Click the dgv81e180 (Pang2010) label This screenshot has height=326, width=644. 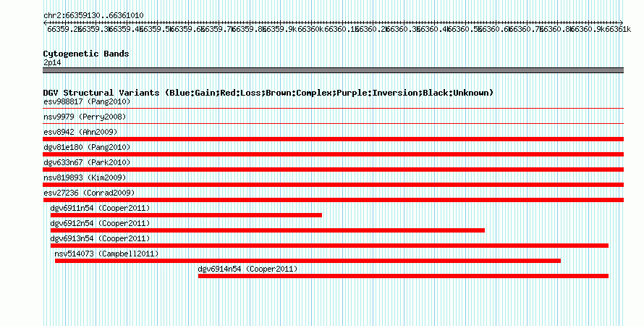(x=87, y=147)
